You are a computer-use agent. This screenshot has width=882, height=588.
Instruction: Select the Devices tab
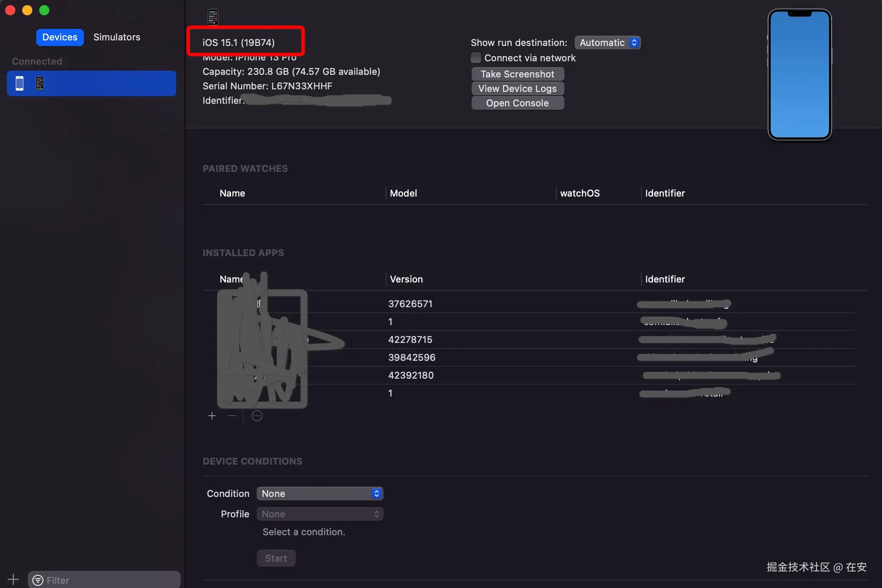point(60,37)
